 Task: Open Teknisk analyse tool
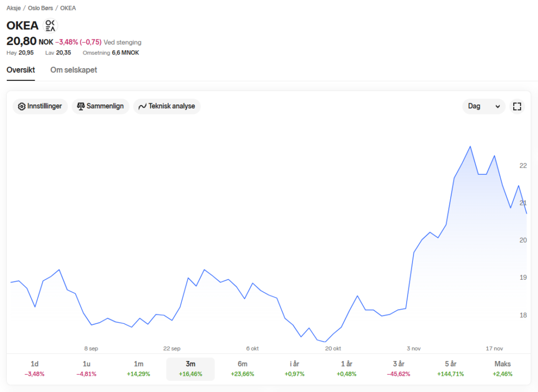point(167,106)
